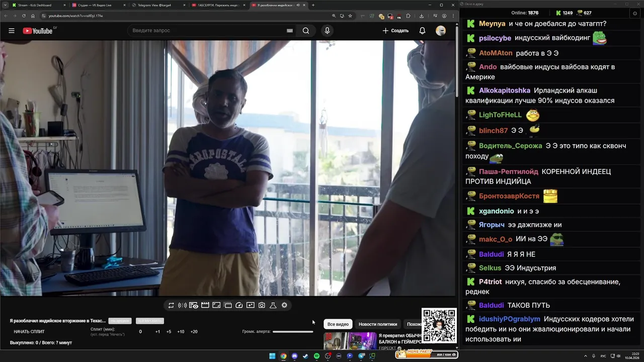The width and height of the screenshot is (644, 362).
Task: Click the YouTube search magnifier button
Action: [305, 31]
